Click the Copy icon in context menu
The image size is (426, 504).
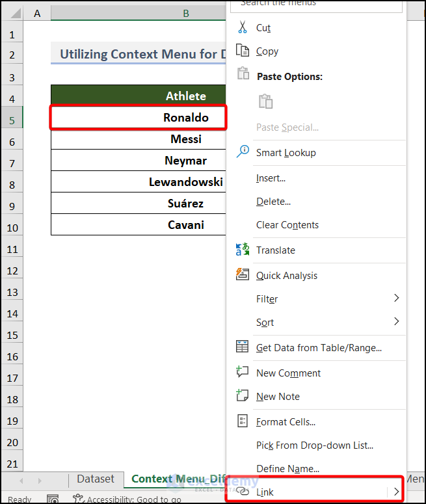click(243, 51)
